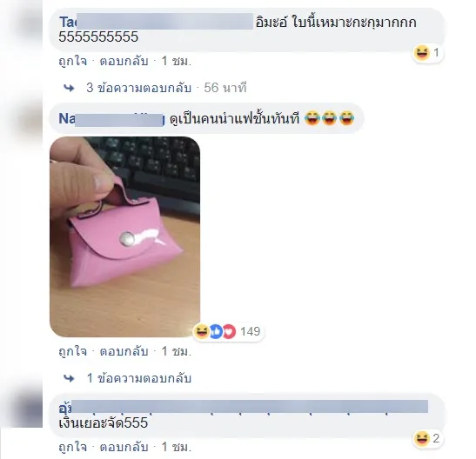Reply to pink purse comment via ตอบกลับ

pyautogui.click(x=124, y=351)
